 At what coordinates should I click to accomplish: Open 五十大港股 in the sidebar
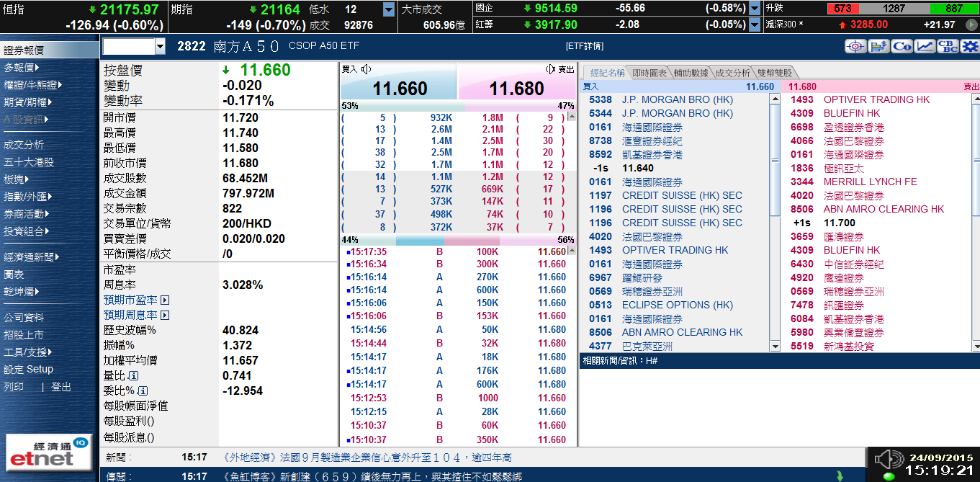(x=29, y=162)
